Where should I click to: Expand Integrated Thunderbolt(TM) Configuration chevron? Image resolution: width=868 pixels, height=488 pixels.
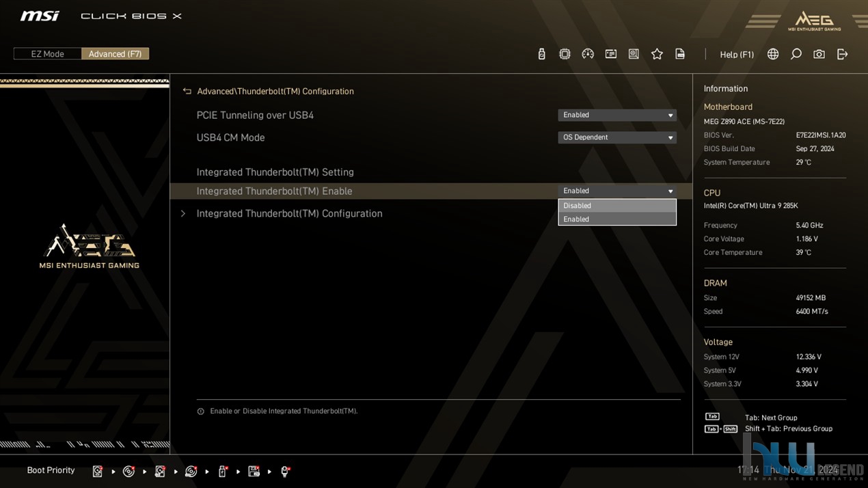click(x=182, y=214)
